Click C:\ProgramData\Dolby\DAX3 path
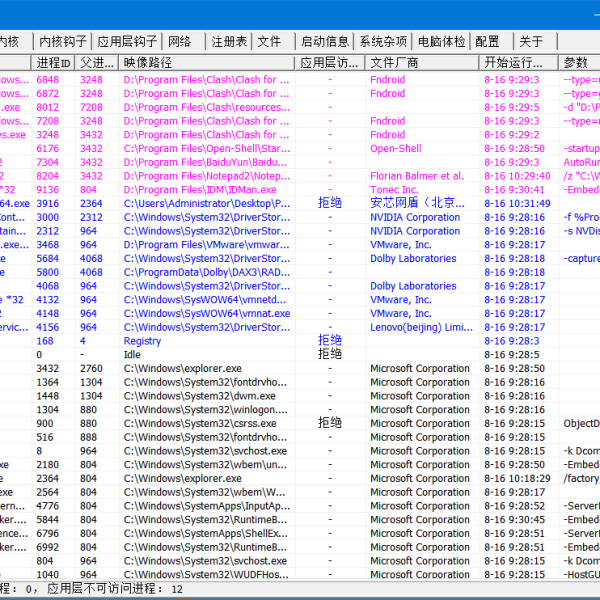The width and height of the screenshot is (600, 600). pos(207,272)
